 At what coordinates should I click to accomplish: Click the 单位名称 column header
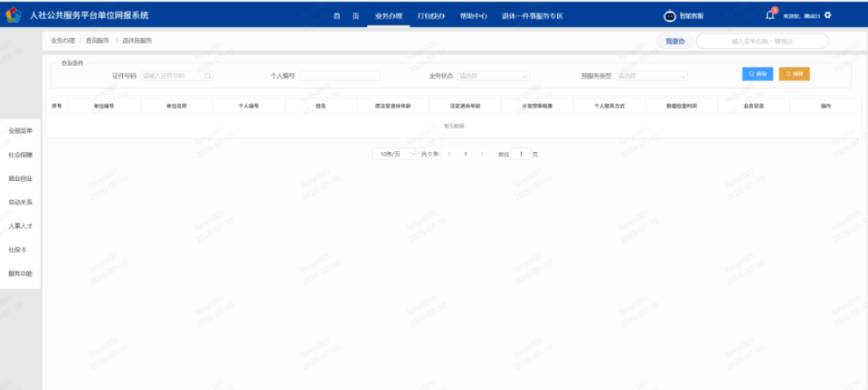[176, 106]
